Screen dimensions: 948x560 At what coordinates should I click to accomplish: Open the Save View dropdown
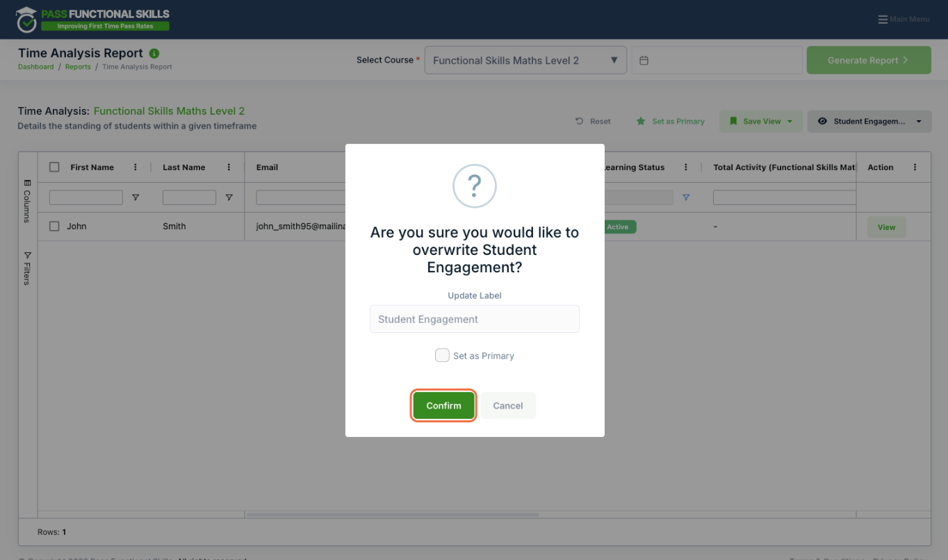tap(761, 122)
